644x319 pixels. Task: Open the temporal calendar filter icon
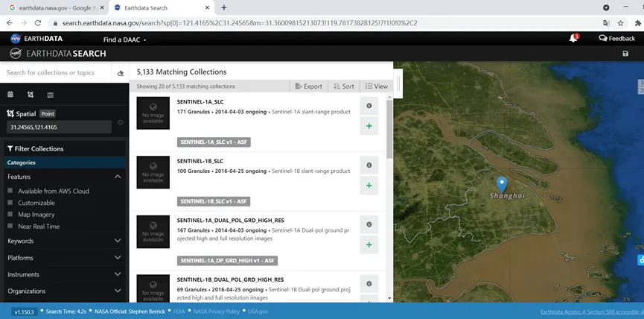(x=10, y=95)
